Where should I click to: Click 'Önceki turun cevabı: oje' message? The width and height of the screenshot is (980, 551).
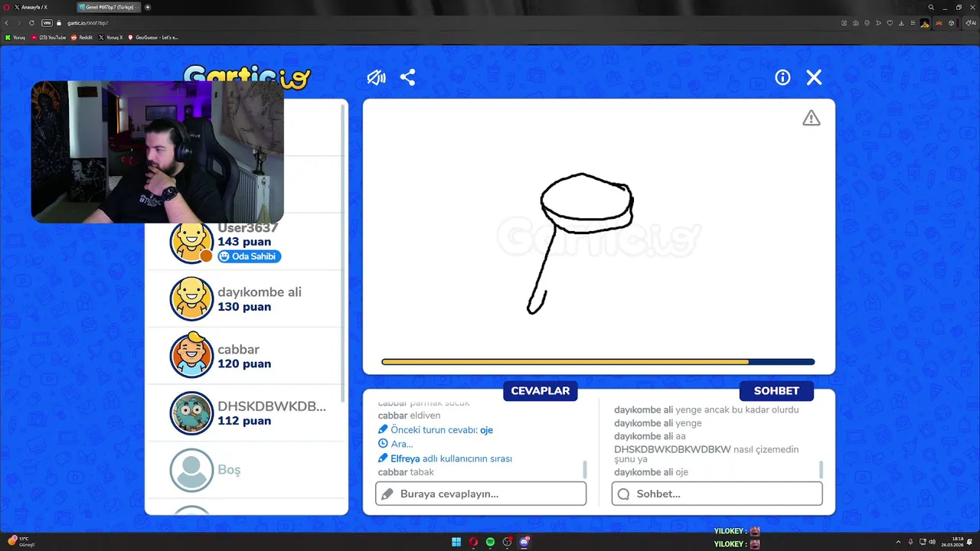tap(436, 430)
